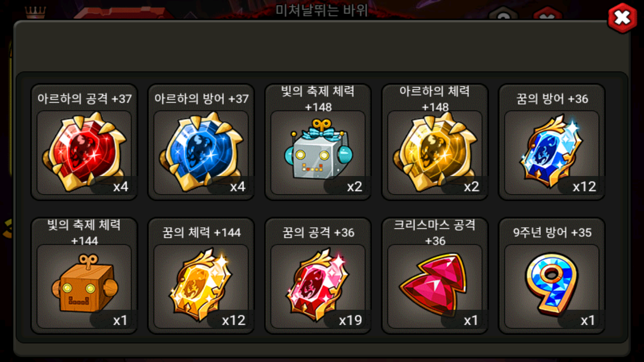The width and height of the screenshot is (644, 362).
Task: Pick the wooden robot 빛의 축제 체력 +144
Action: point(84,284)
